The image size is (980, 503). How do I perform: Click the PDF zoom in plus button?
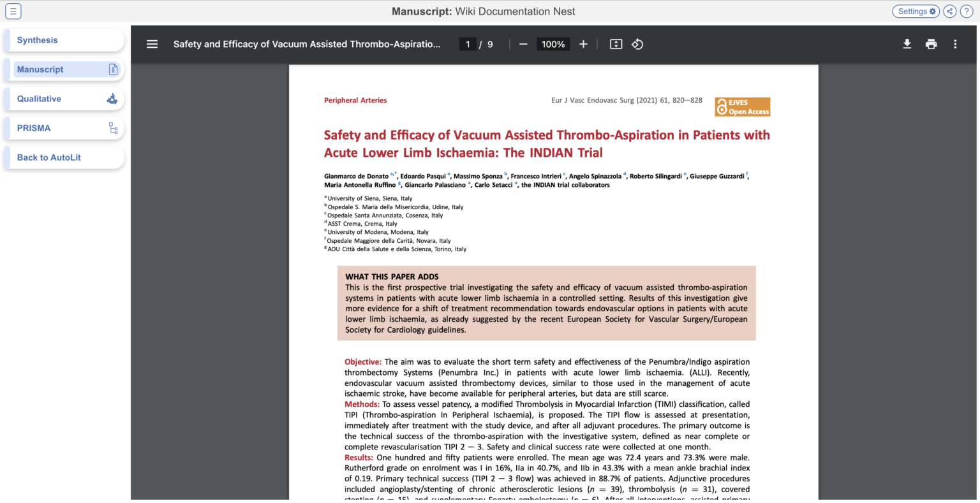[x=583, y=44]
